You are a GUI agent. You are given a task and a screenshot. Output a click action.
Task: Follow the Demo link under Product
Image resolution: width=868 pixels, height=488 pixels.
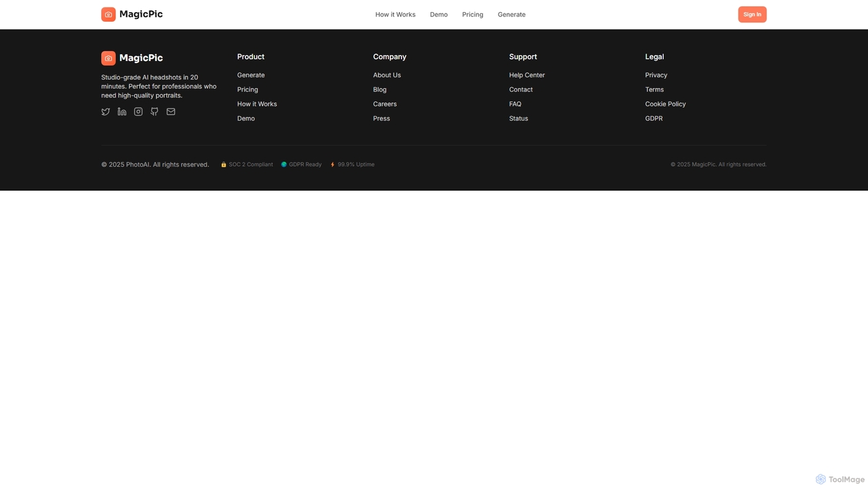click(246, 119)
